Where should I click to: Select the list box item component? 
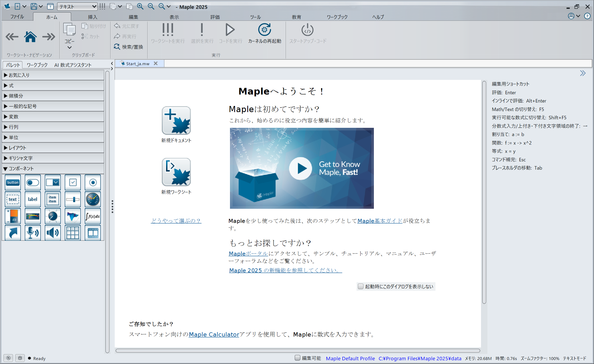(53, 199)
